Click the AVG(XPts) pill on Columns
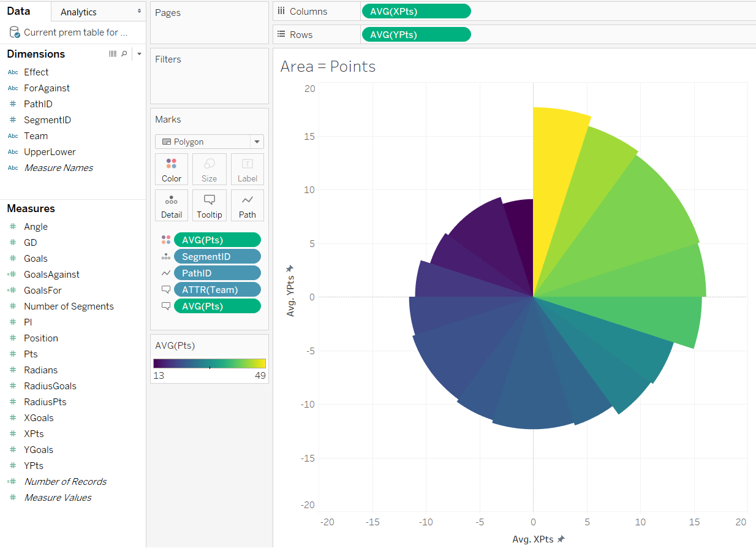The image size is (756, 548). [417, 11]
